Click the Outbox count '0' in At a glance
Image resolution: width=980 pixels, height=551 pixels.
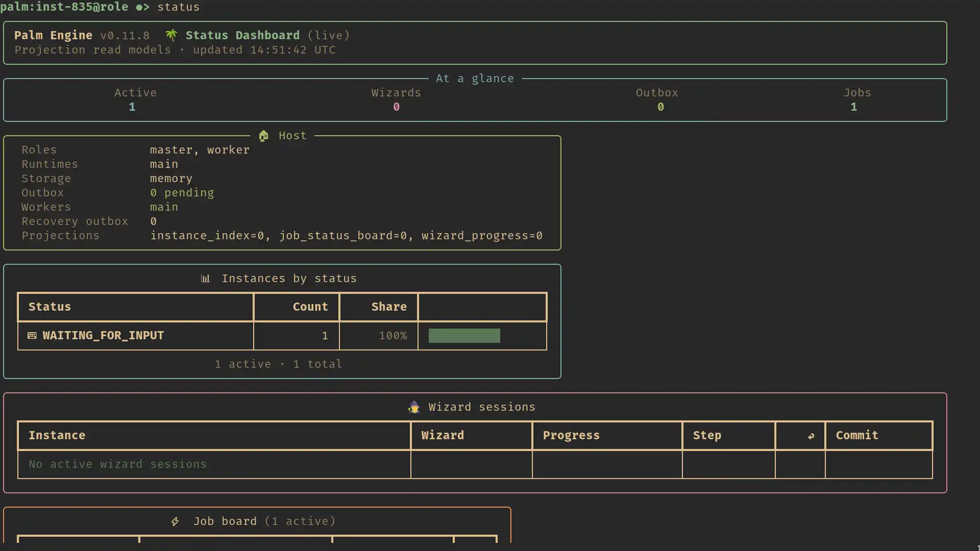(x=661, y=107)
